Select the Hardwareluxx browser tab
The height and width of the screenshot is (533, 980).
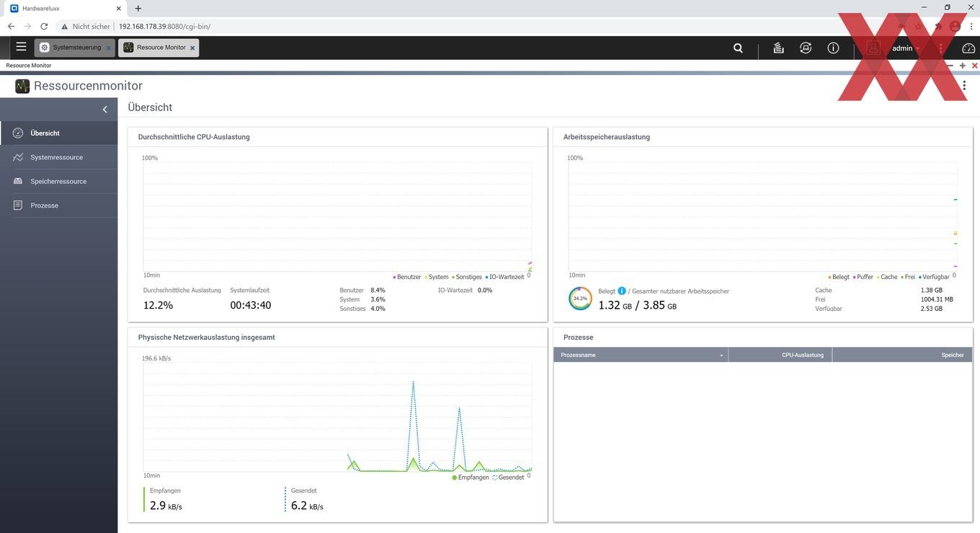pos(65,9)
